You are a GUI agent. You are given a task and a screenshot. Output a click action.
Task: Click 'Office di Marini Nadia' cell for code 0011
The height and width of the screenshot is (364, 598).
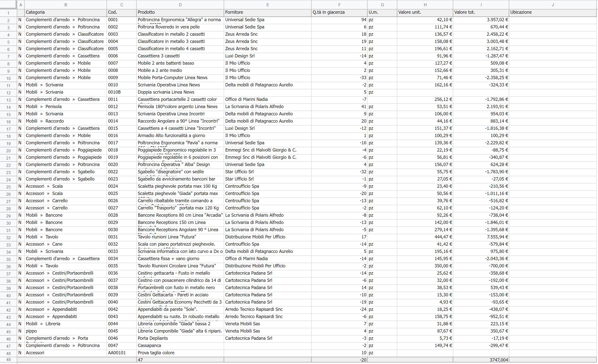(268, 100)
